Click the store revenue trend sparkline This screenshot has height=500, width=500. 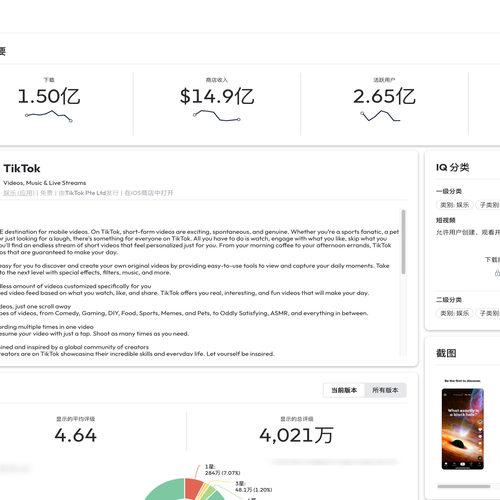pyautogui.click(x=217, y=116)
